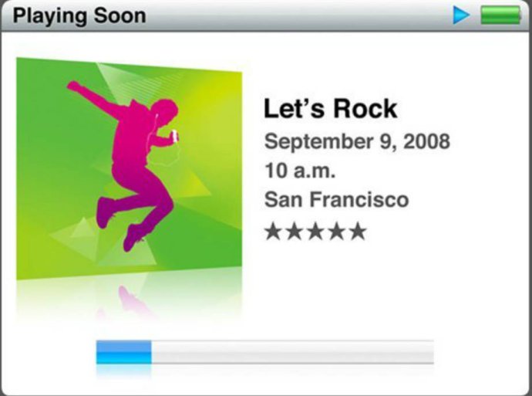Click the blue filled part of progress bar
The image size is (532, 396).
point(124,352)
